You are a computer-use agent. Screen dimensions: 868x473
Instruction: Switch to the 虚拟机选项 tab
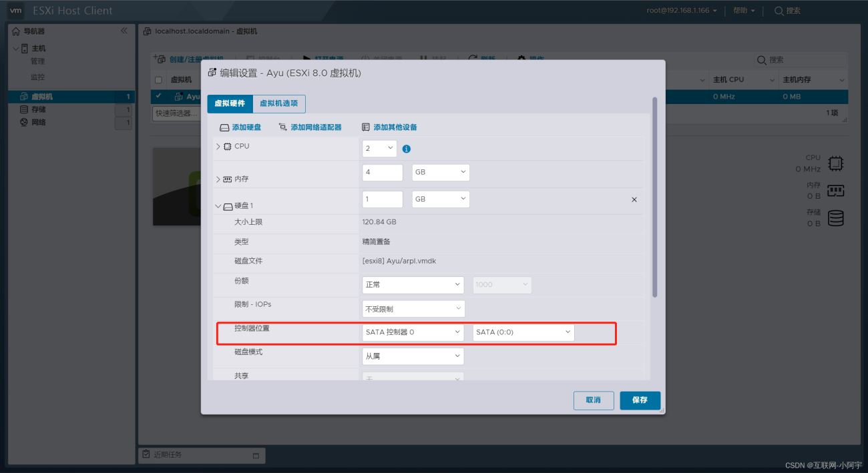pyautogui.click(x=279, y=103)
